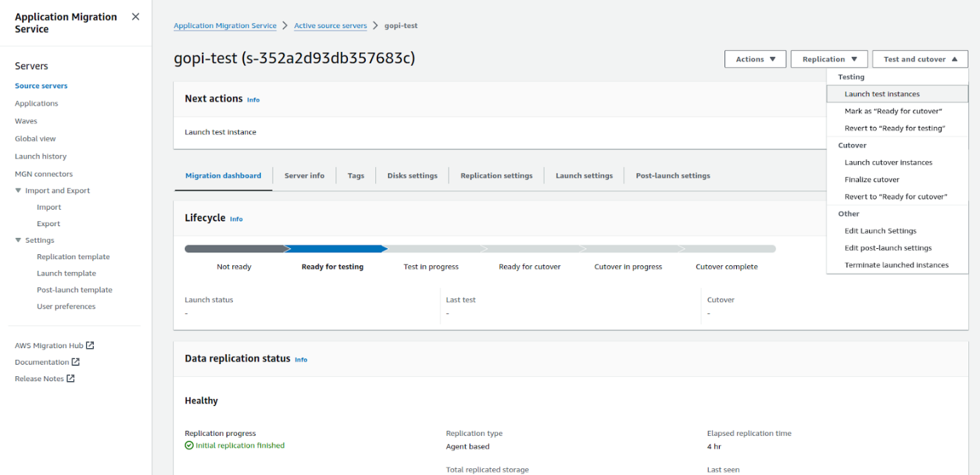This screenshot has width=980, height=475.
Task: Open the Tags tab
Action: (x=356, y=175)
